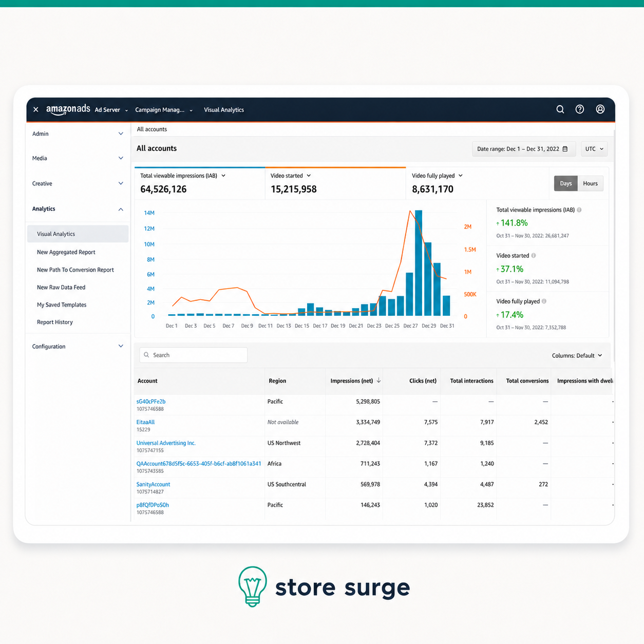Image resolution: width=644 pixels, height=644 pixels.
Task: Open calendar icon in date range picker
Action: coord(565,149)
